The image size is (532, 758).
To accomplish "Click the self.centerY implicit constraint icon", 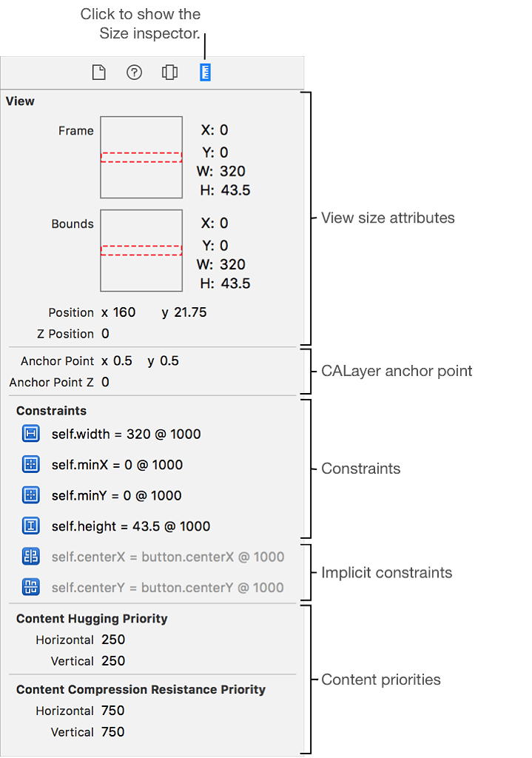I will pos(31,587).
